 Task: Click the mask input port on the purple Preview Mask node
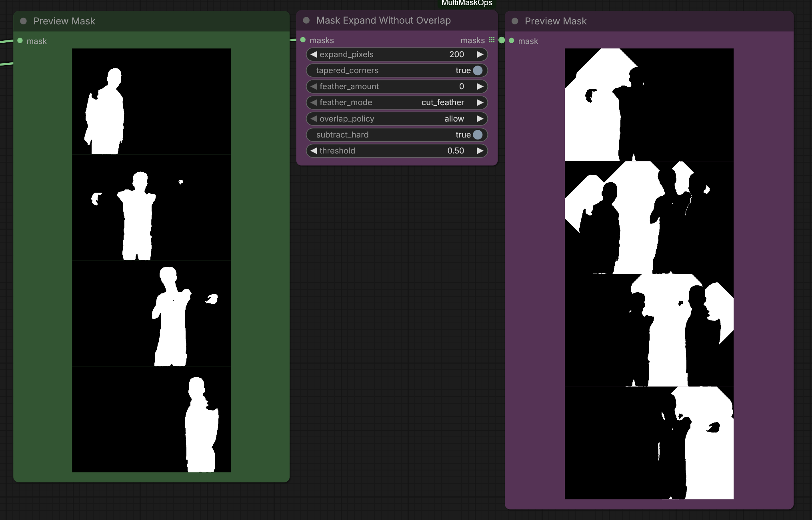point(512,41)
